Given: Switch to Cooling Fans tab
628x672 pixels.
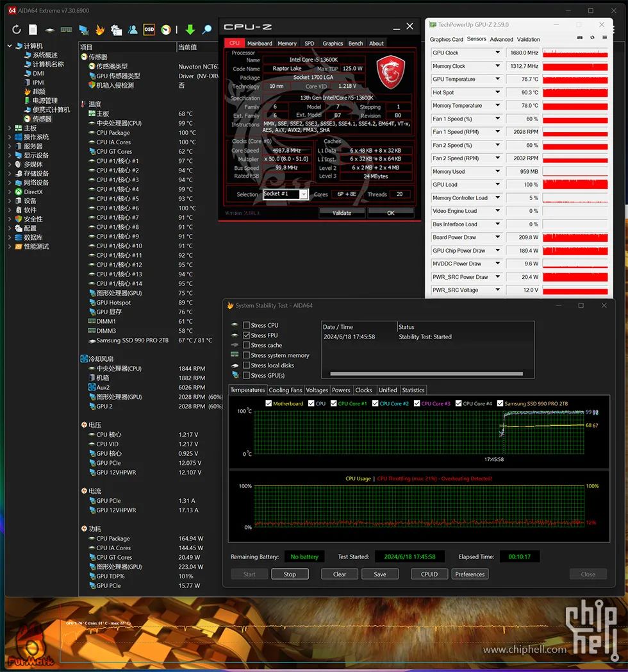Looking at the screenshot, I should click(285, 390).
